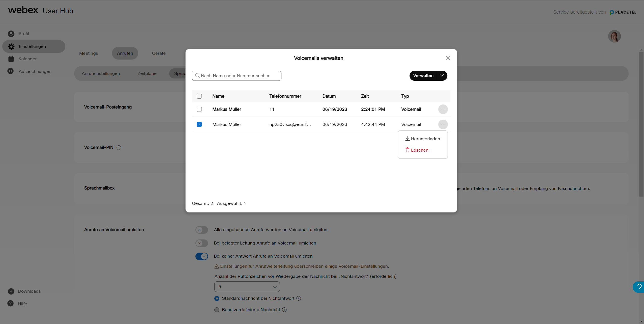
Task: Close the Voicemails verwalten dialog
Action: click(x=448, y=58)
